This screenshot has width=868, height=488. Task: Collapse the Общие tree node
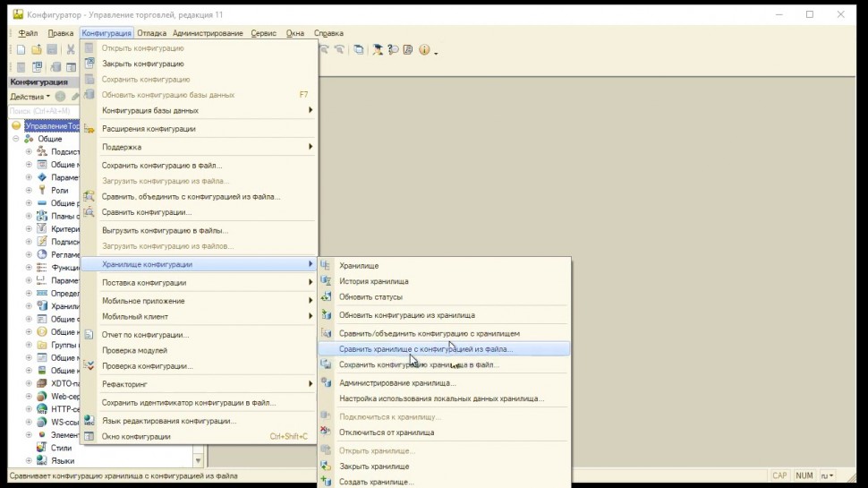tap(15, 139)
